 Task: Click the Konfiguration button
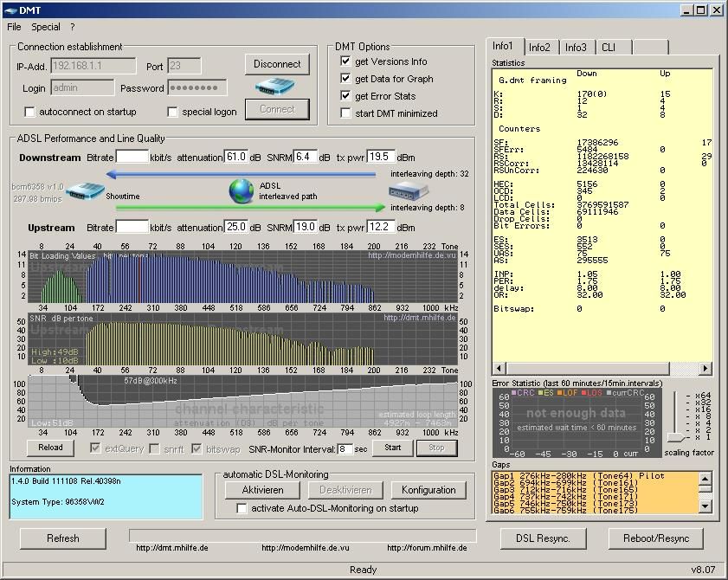tap(428, 490)
